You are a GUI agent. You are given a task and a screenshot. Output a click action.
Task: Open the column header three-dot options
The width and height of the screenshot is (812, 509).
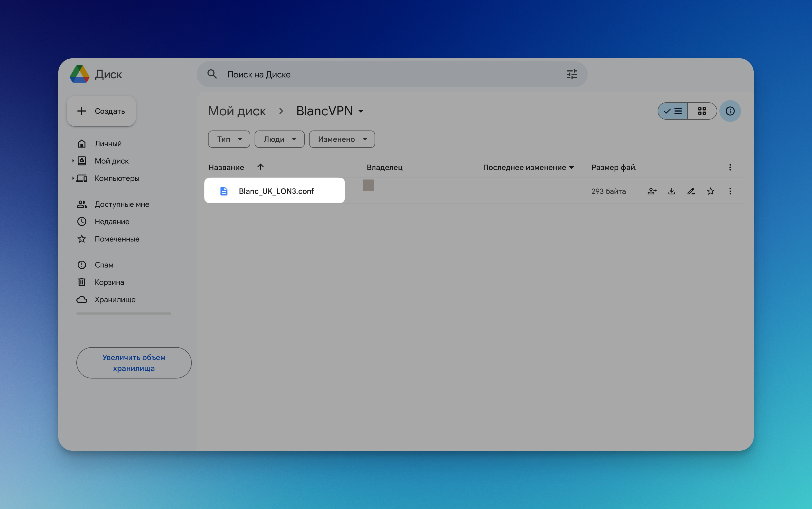(x=730, y=167)
